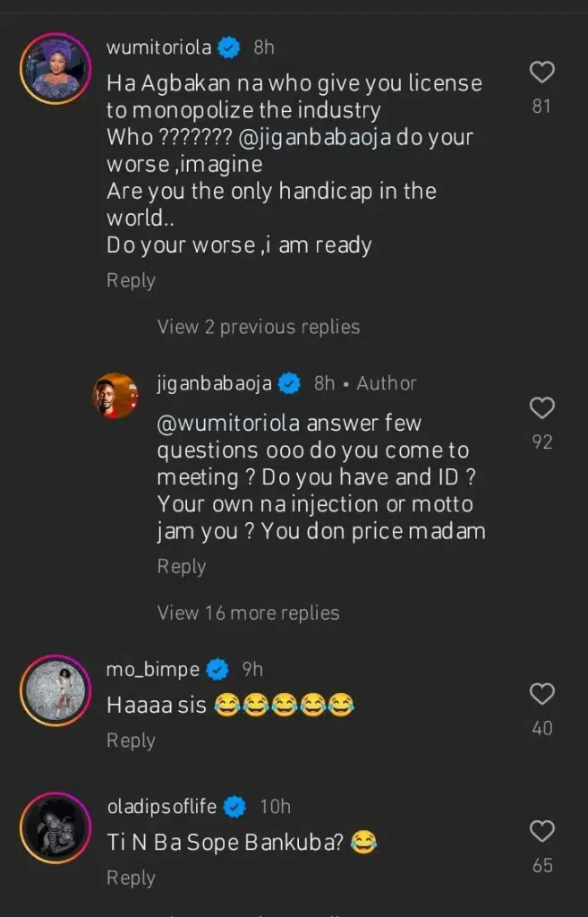The height and width of the screenshot is (917, 588).
Task: Expand 'View 2 previous replies'
Action: pos(258,326)
